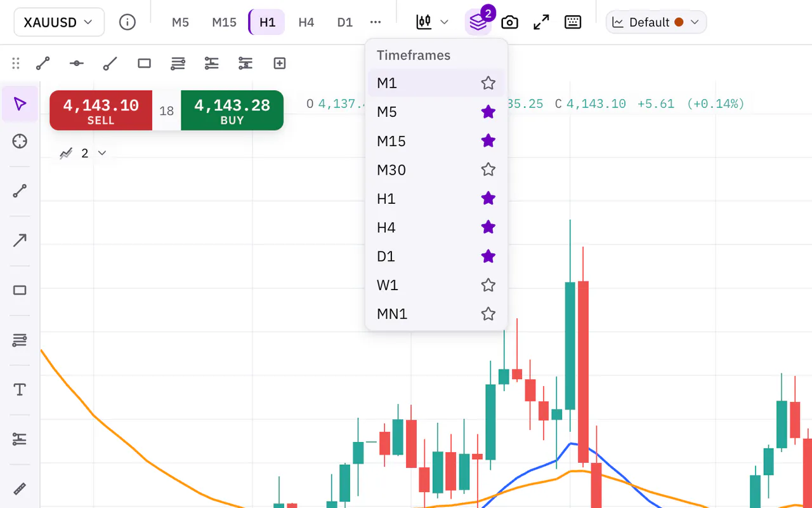
Task: Select the cursor pointer tool in the left sidebar
Action: (20, 104)
